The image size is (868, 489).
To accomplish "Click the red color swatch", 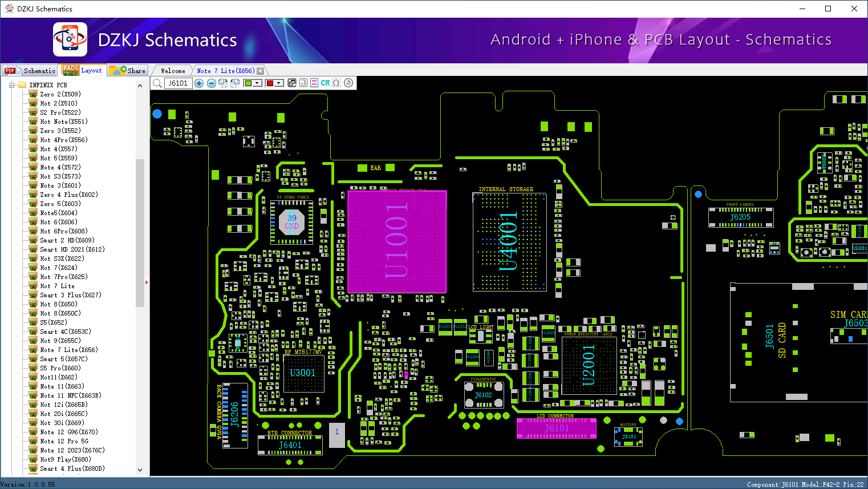I will coord(270,83).
